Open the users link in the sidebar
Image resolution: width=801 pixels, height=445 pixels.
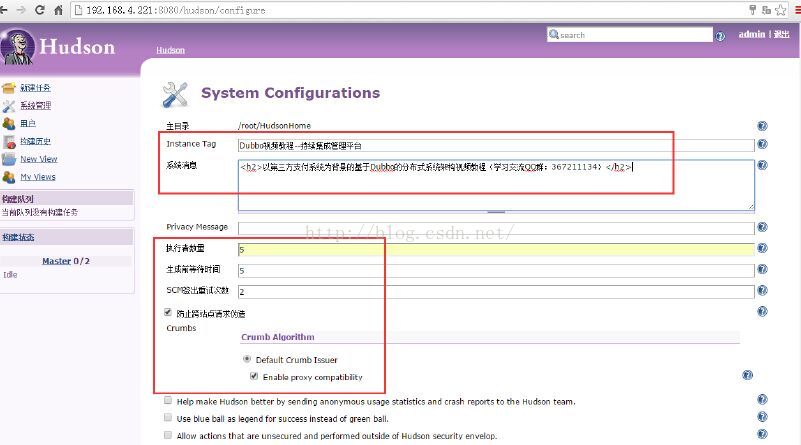point(28,124)
